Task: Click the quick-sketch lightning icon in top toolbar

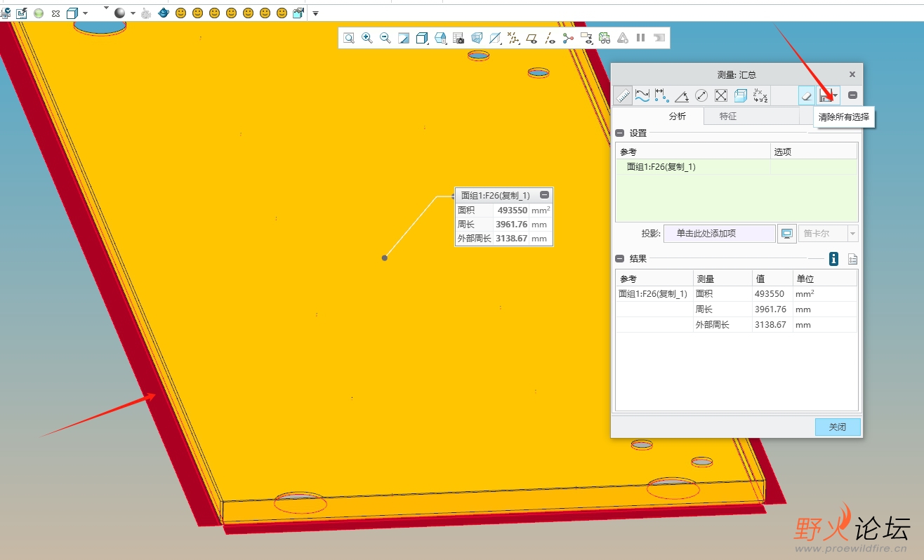Action: [x=22, y=13]
